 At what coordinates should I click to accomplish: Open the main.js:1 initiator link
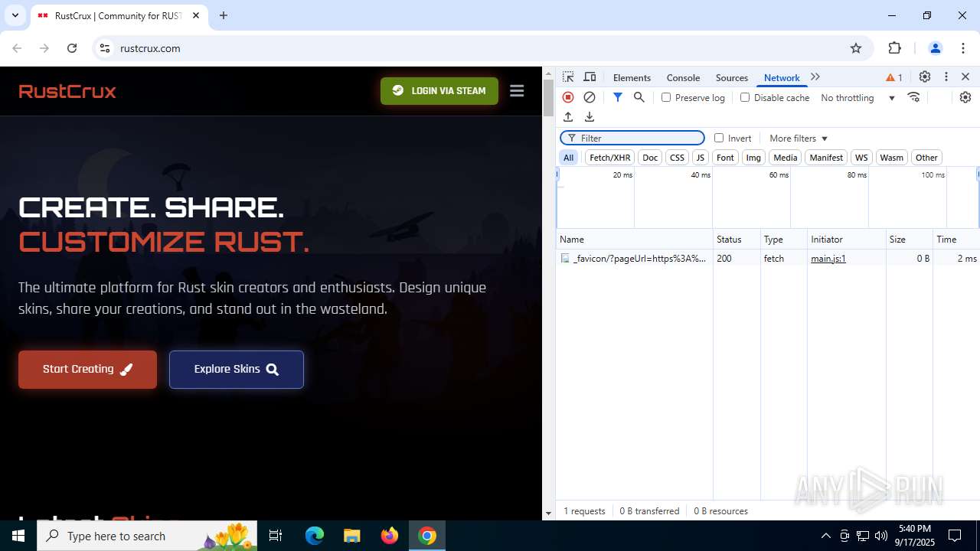(x=828, y=259)
